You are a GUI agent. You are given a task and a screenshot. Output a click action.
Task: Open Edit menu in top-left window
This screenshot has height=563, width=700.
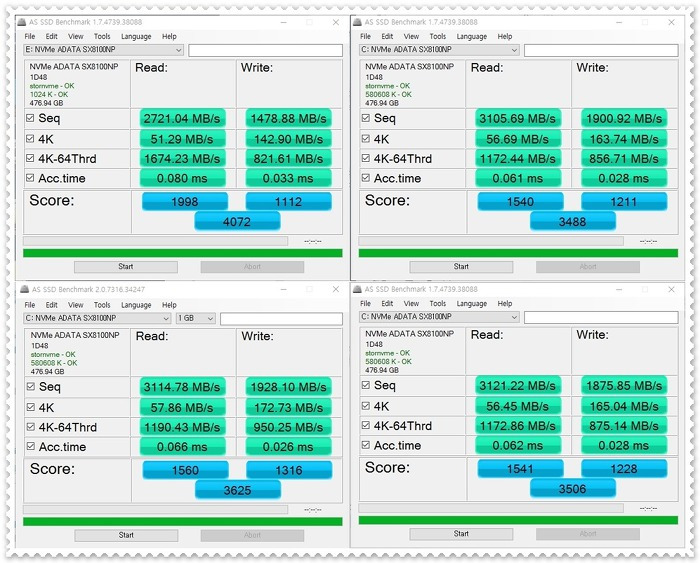(x=51, y=37)
